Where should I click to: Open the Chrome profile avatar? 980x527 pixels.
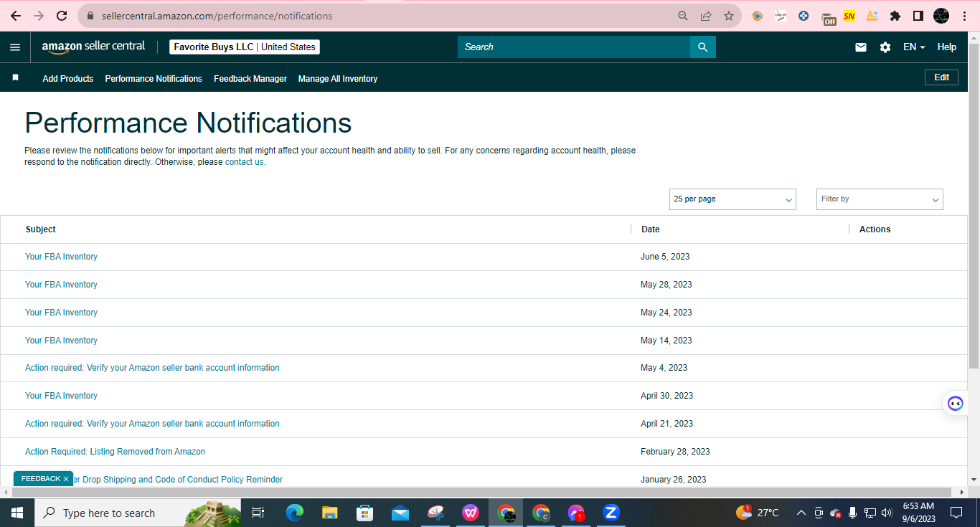click(941, 16)
